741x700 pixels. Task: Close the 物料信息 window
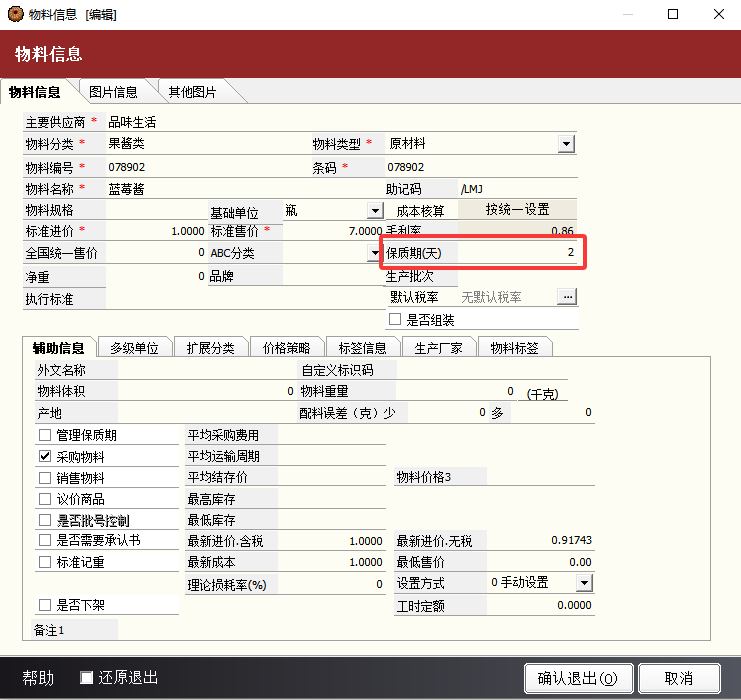(719, 14)
